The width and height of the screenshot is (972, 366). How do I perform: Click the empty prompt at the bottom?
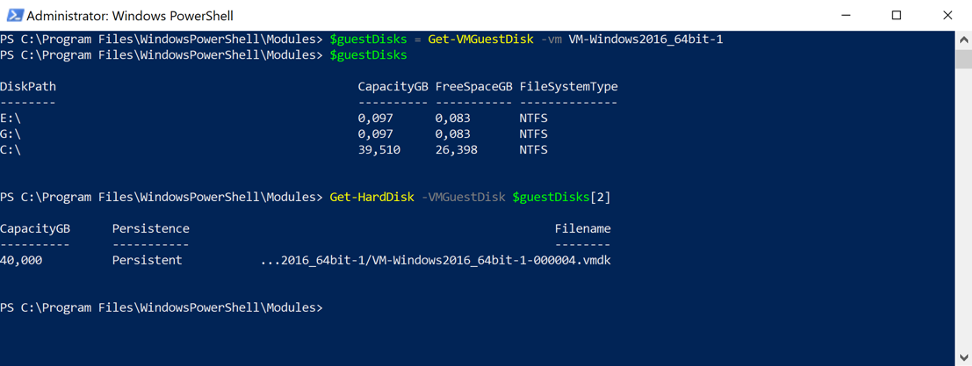pyautogui.click(x=161, y=308)
